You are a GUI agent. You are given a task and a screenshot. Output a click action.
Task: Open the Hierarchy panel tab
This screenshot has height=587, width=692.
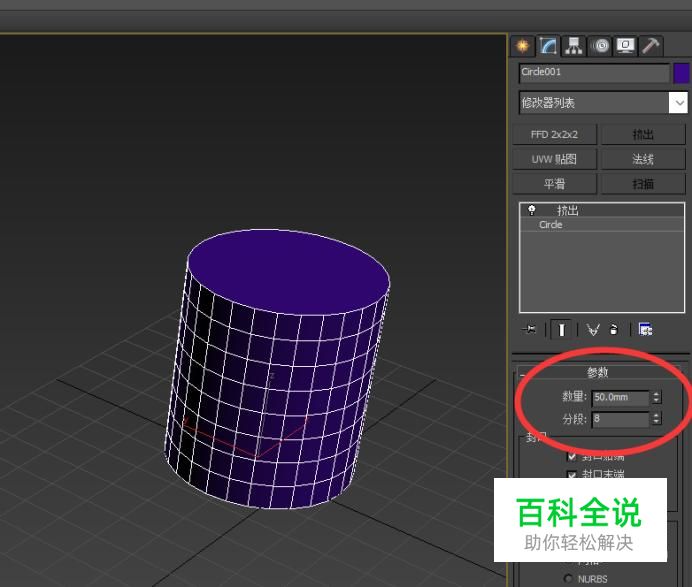[x=574, y=46]
